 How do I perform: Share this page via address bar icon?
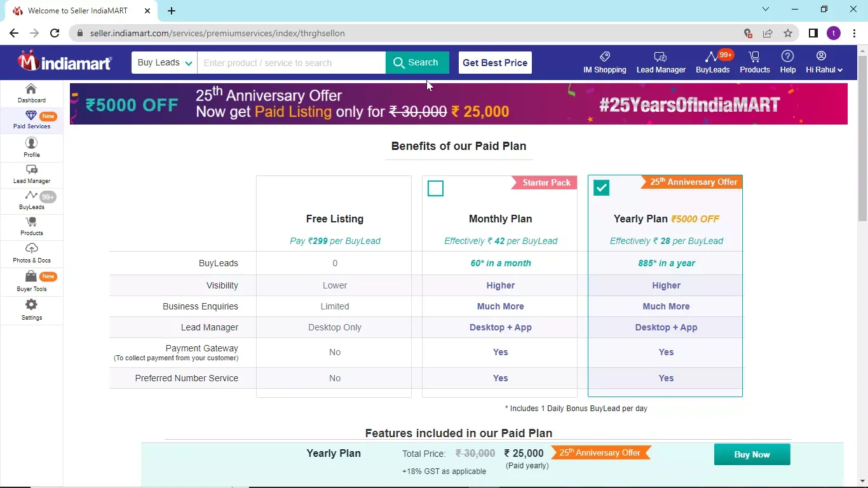click(x=768, y=33)
